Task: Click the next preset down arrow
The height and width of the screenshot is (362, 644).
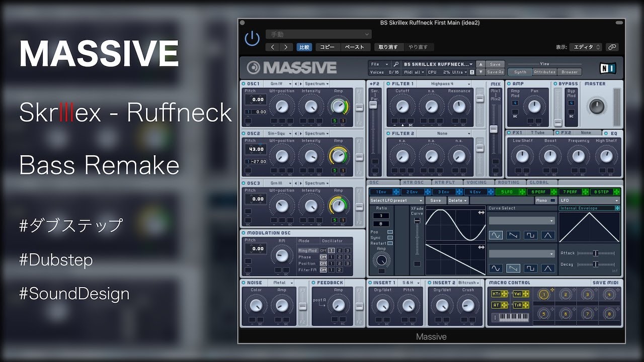Action: tap(480, 72)
